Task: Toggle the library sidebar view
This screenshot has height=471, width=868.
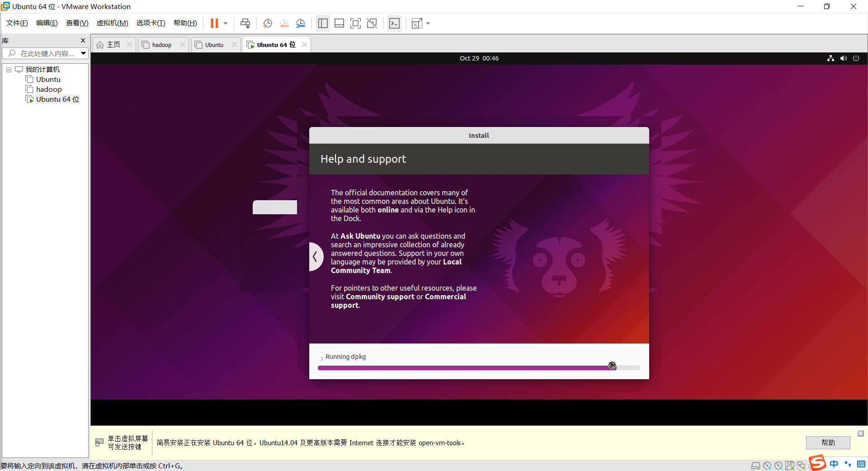Action: pos(323,23)
